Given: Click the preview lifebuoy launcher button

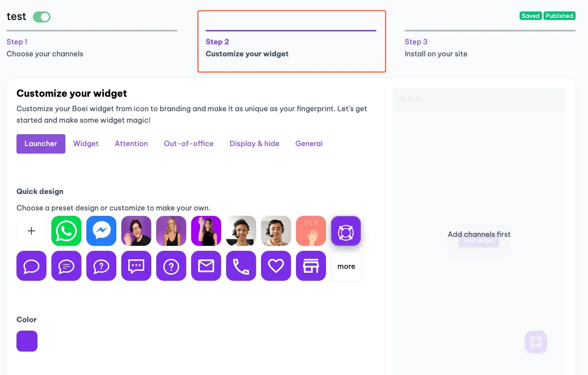Looking at the screenshot, I should (536, 342).
